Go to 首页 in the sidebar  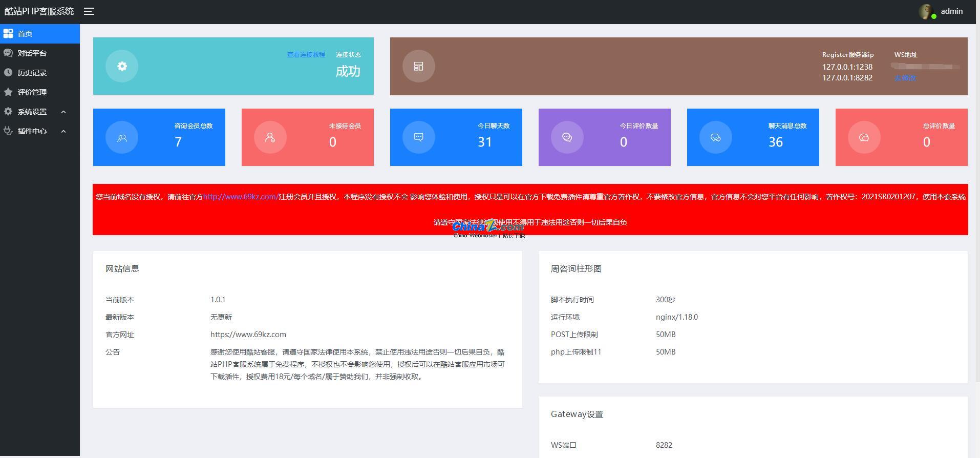pyautogui.click(x=25, y=34)
